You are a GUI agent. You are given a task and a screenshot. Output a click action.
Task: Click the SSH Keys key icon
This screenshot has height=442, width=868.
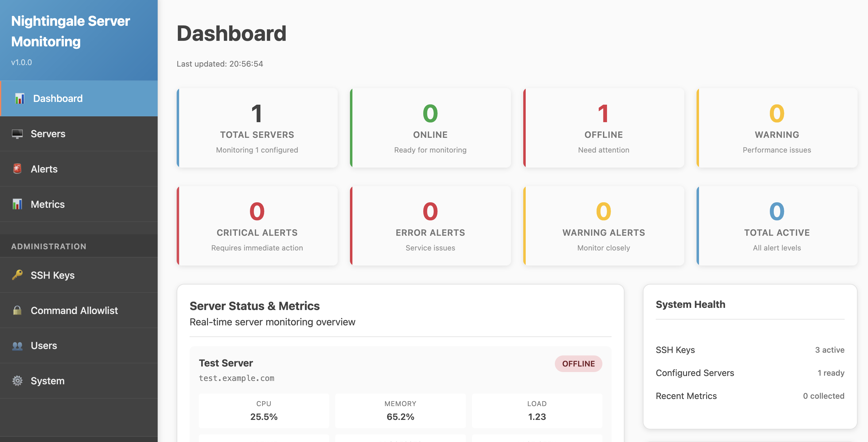tap(17, 275)
